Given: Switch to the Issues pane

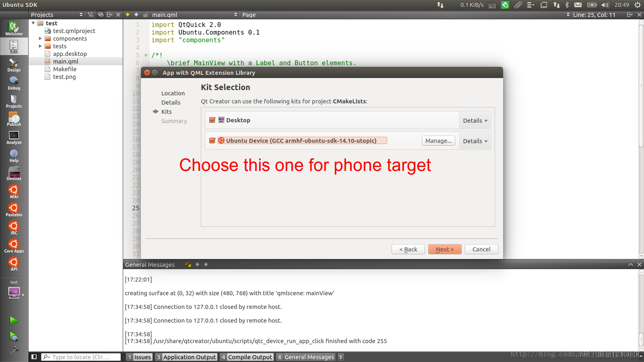Looking at the screenshot, I should 139,357.
